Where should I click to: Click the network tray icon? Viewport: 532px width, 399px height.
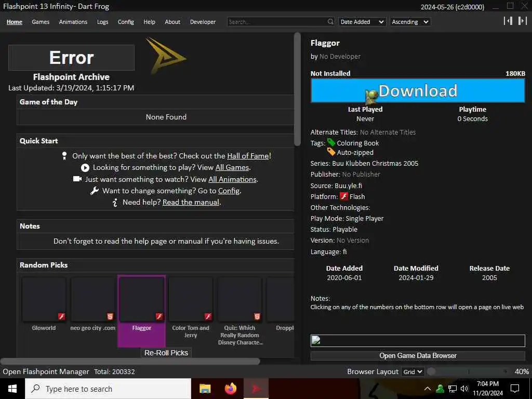pos(453,389)
